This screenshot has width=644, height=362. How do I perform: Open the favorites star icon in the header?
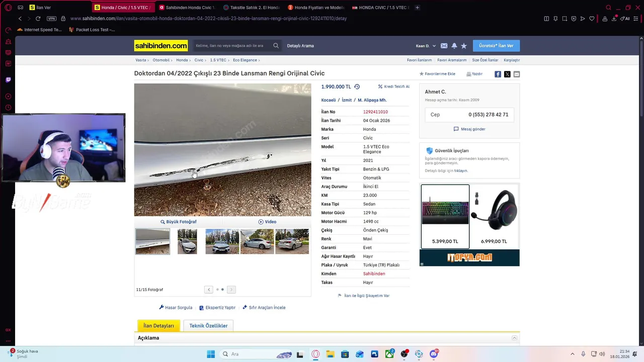(x=464, y=46)
